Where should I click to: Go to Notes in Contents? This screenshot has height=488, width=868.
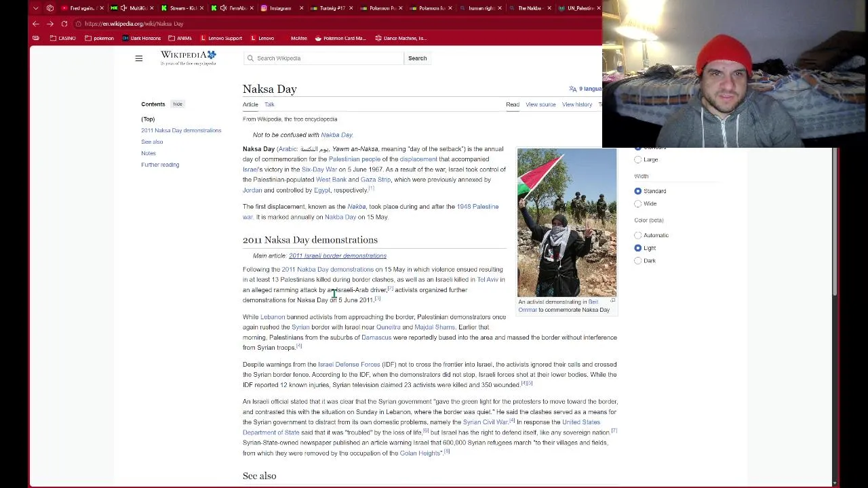[149, 153]
